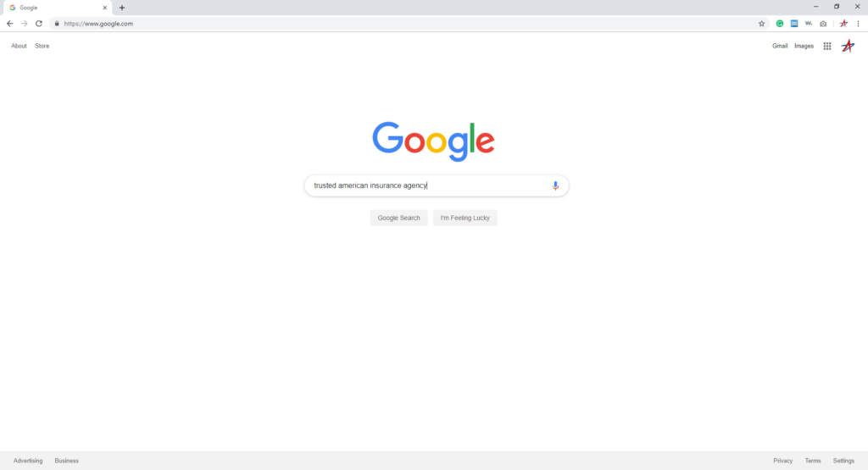The width and height of the screenshot is (868, 470).
Task: Open the Images link
Action: click(x=804, y=46)
